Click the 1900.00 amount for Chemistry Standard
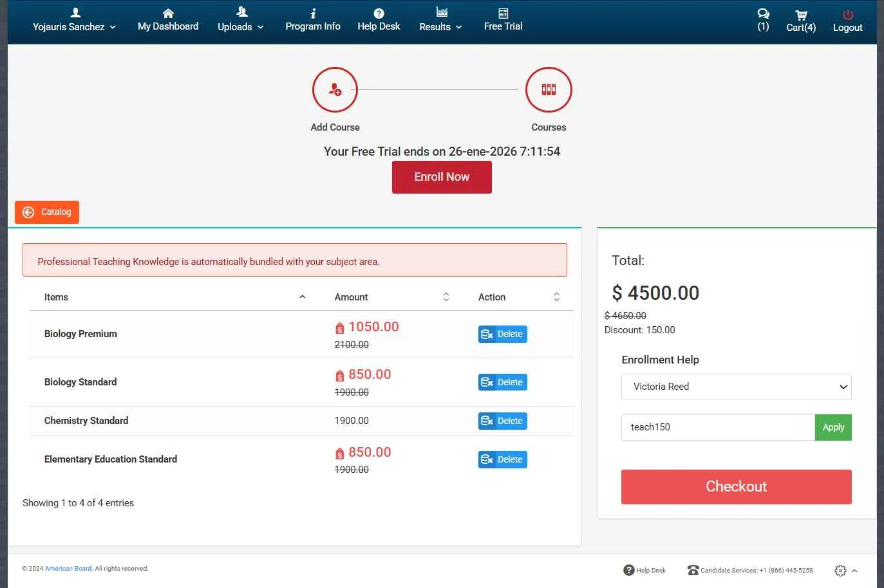 click(x=352, y=421)
